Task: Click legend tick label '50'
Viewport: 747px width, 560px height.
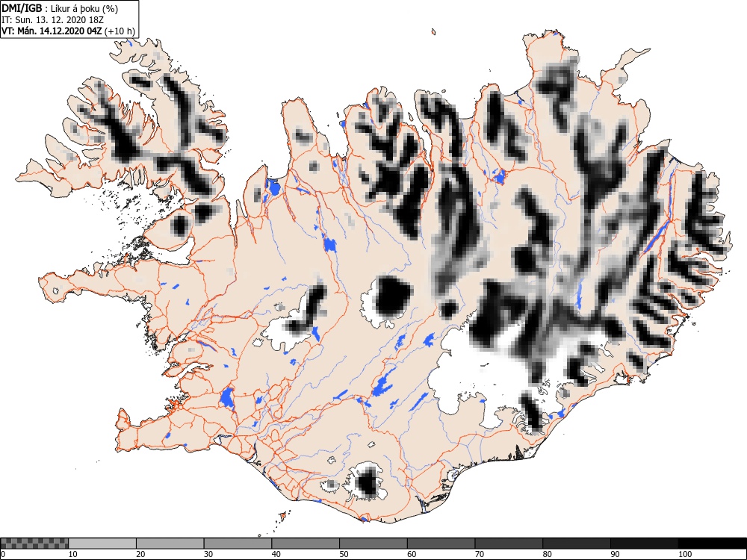Action: (344, 554)
